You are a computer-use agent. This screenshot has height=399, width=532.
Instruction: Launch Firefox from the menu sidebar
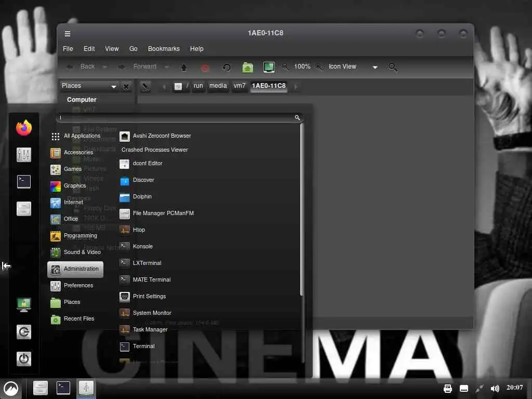[x=24, y=128]
